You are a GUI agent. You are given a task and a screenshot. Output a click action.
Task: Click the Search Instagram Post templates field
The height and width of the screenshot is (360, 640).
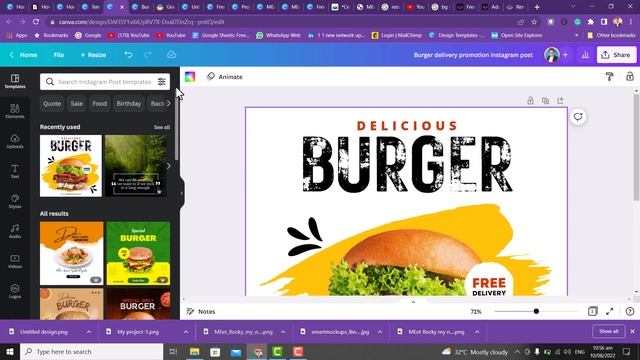click(x=105, y=82)
